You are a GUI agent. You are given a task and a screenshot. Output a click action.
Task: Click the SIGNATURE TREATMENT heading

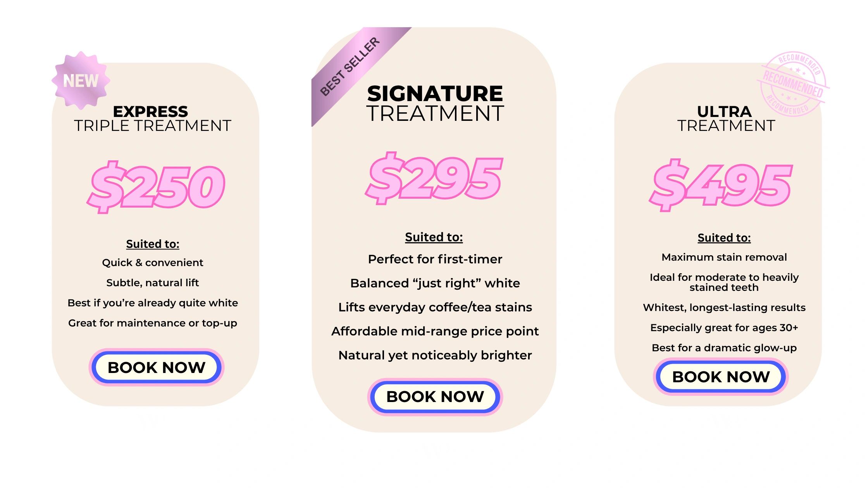click(x=435, y=103)
